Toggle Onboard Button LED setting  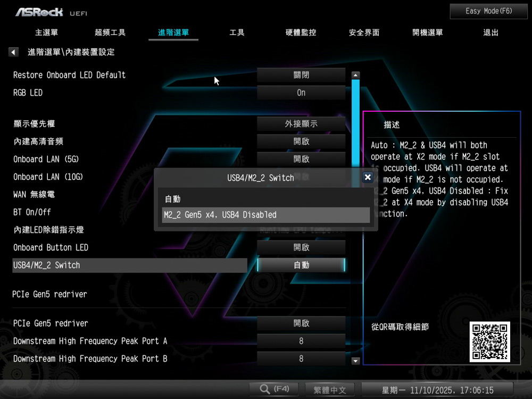tap(301, 247)
